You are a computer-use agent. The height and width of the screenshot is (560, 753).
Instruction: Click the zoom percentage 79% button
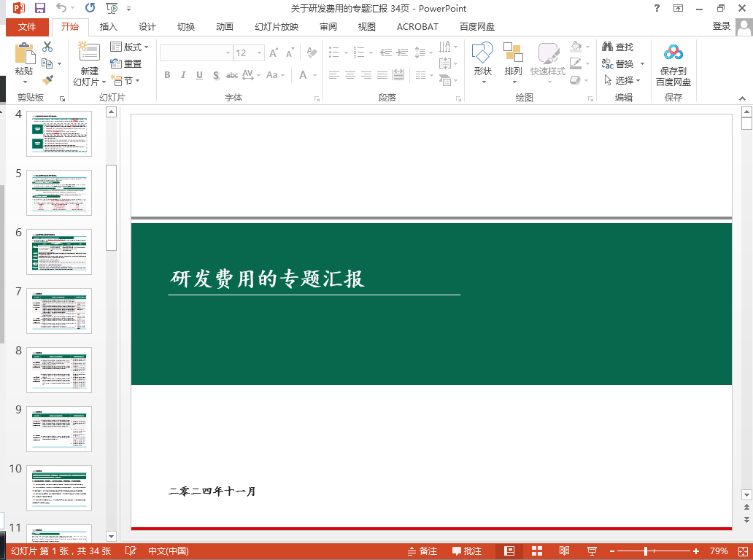click(x=719, y=551)
